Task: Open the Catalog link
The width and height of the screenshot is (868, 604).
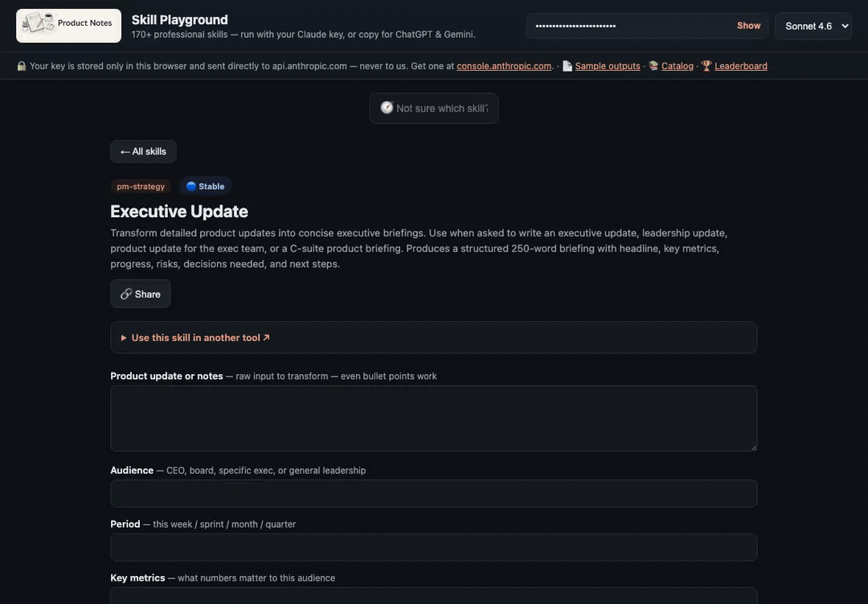Action: (x=677, y=66)
